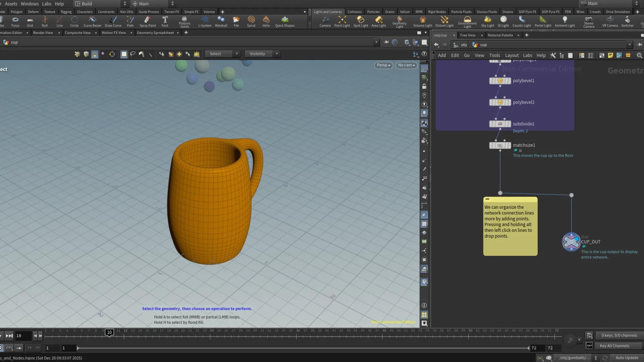Open the No cam camera selector

(x=406, y=65)
